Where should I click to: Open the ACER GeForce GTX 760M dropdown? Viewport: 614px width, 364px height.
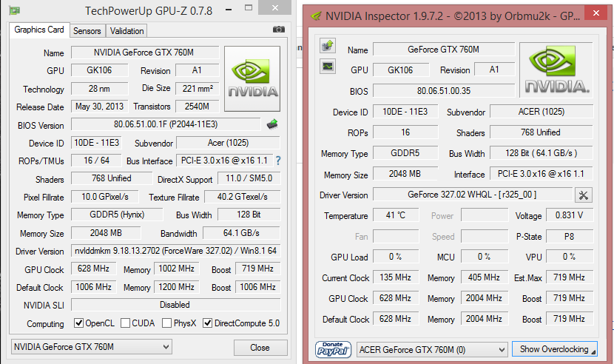tap(432, 349)
